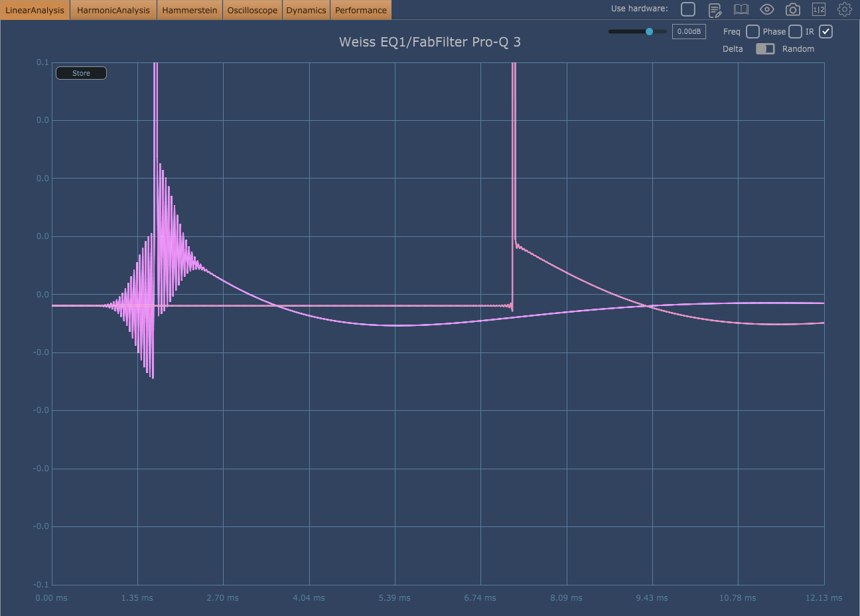Image resolution: width=860 pixels, height=616 pixels.
Task: Open the notes editor icon
Action: click(715, 9)
